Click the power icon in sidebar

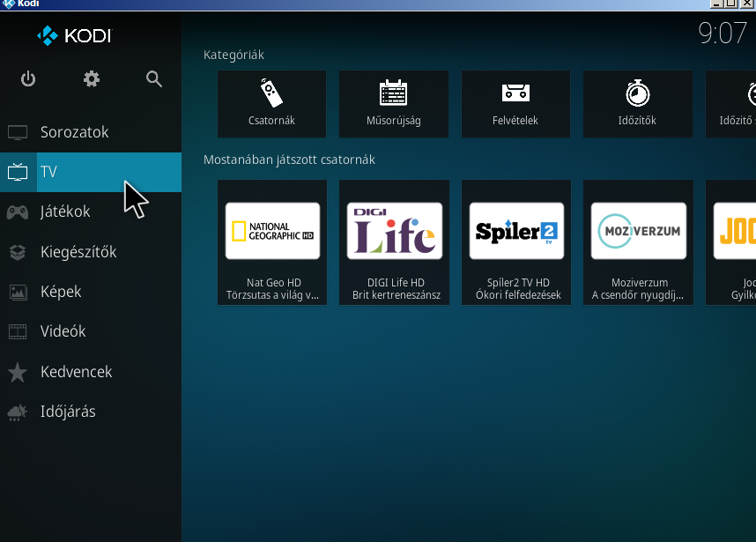(28, 78)
